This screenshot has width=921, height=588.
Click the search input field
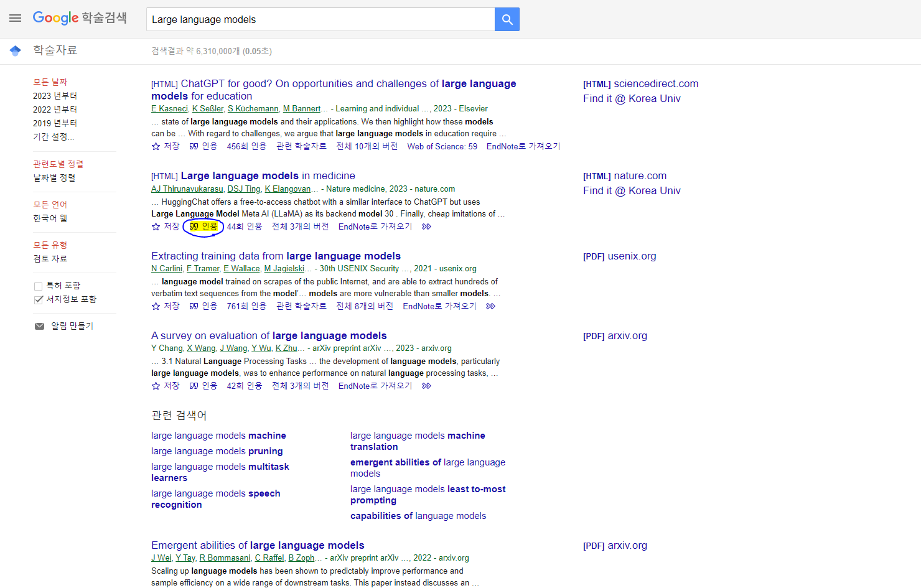[320, 19]
